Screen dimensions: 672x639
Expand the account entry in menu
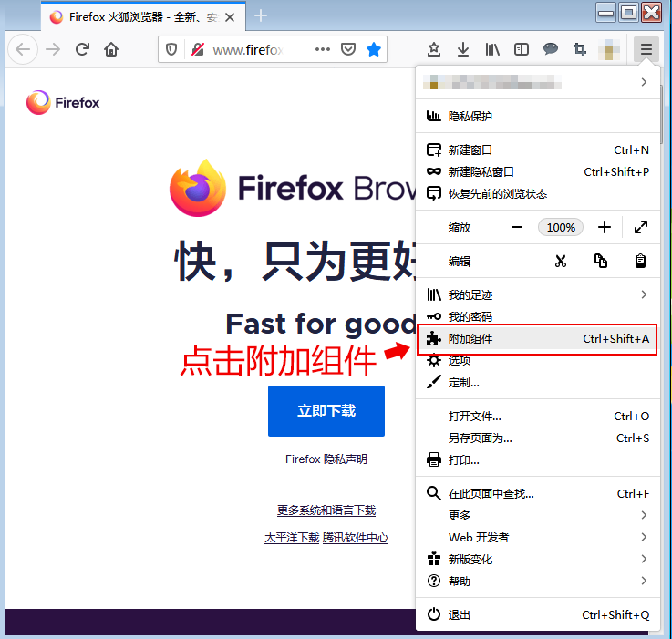[x=537, y=82]
